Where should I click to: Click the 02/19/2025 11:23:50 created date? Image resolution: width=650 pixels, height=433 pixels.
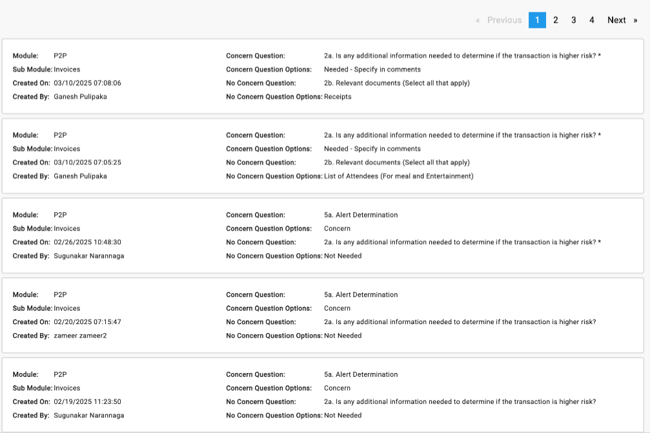coord(87,401)
